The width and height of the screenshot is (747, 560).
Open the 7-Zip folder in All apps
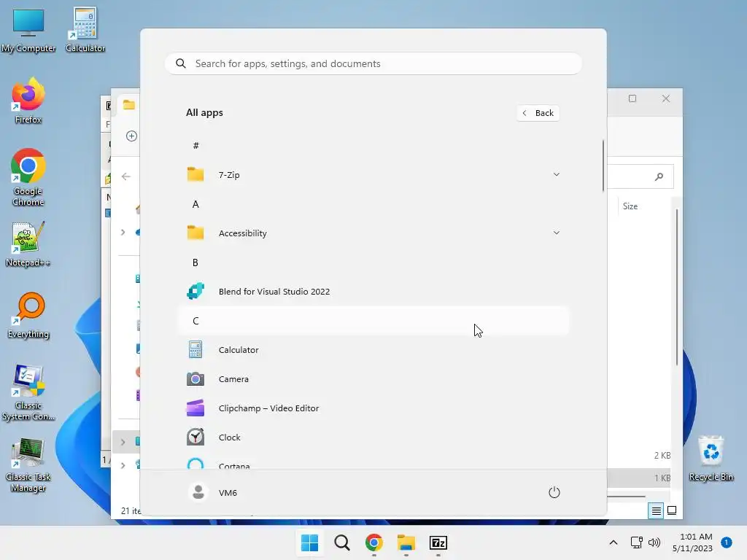pyautogui.click(x=373, y=175)
